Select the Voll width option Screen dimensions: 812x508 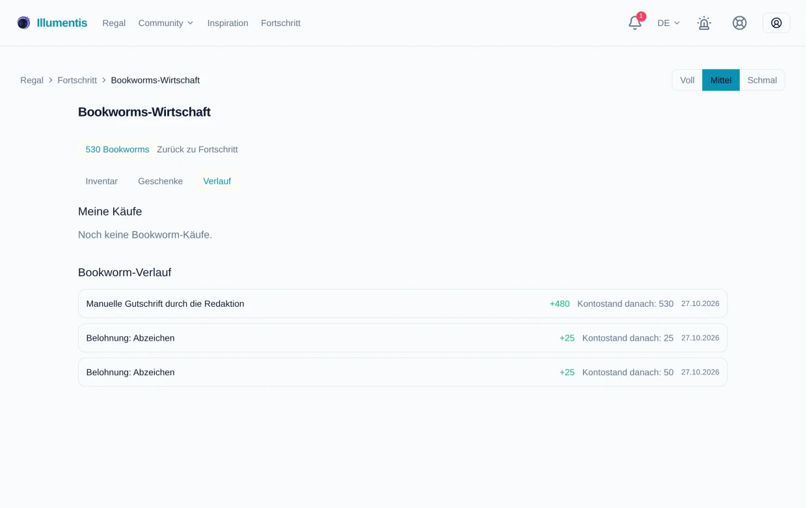(x=687, y=80)
